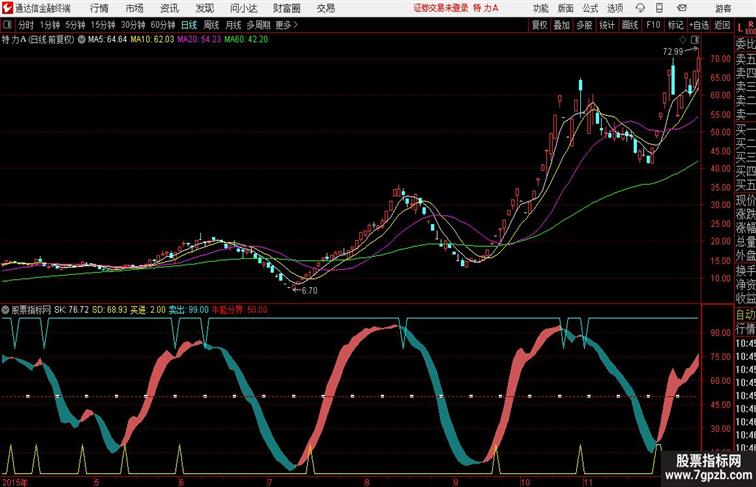Click the MA5: 64.64 label

click(108, 40)
